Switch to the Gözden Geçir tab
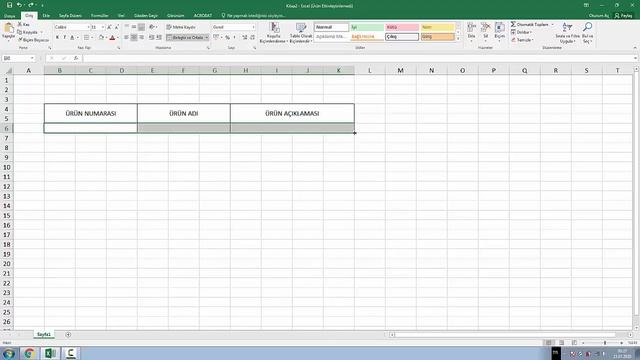This screenshot has width=640, height=360. (x=146, y=16)
